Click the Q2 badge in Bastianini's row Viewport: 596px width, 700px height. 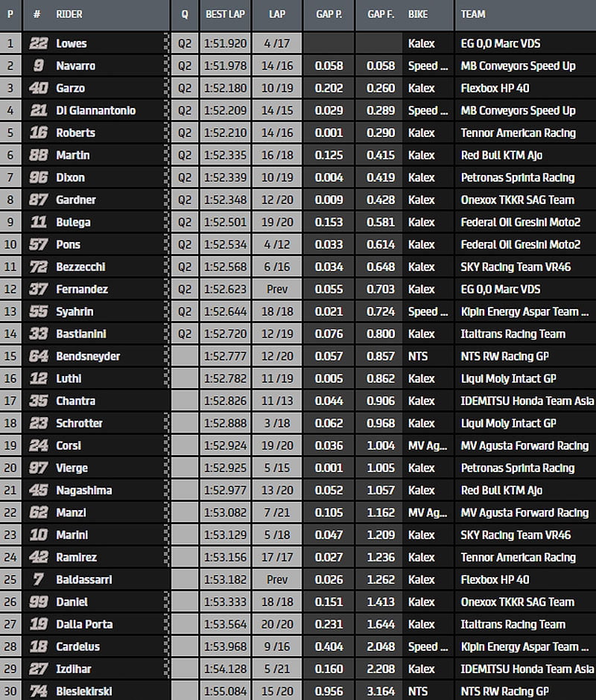[185, 334]
